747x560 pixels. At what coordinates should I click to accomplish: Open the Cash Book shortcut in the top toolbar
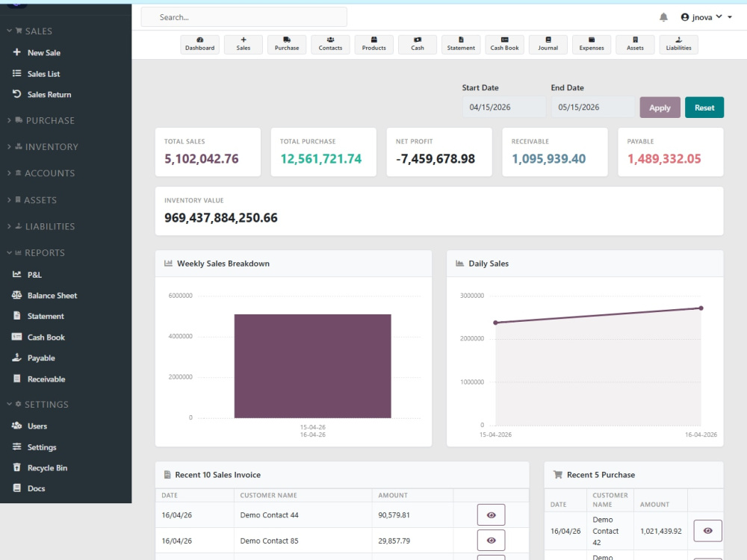(x=504, y=44)
